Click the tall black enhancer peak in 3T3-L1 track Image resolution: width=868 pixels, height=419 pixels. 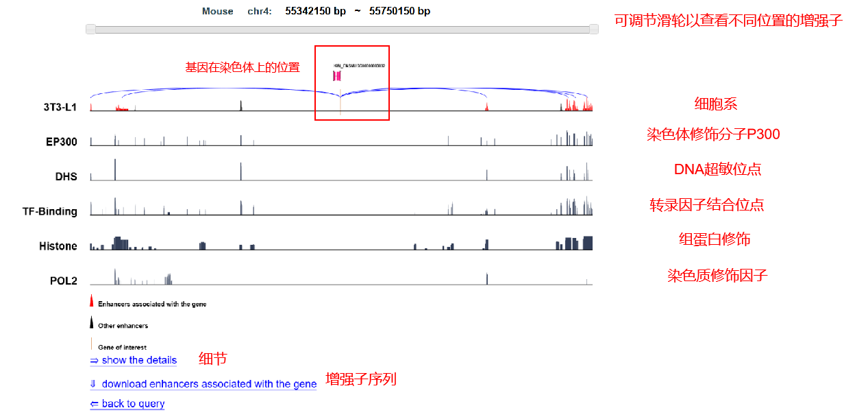(240, 105)
